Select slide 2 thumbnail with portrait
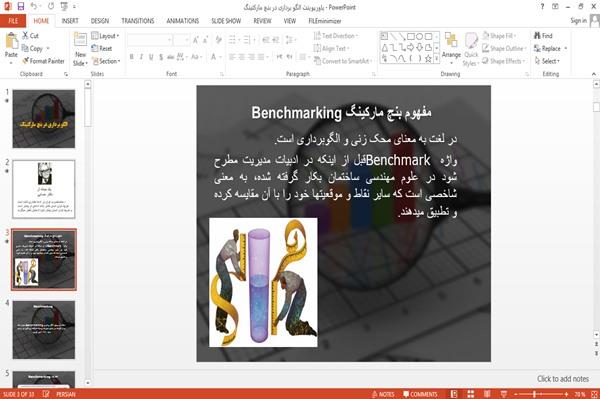600x399 pixels. [x=44, y=189]
